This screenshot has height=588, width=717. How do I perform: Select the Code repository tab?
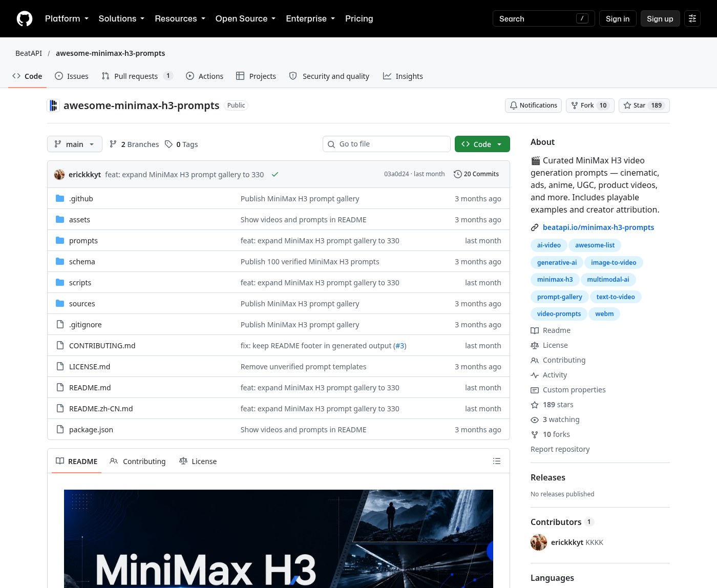click(x=27, y=76)
